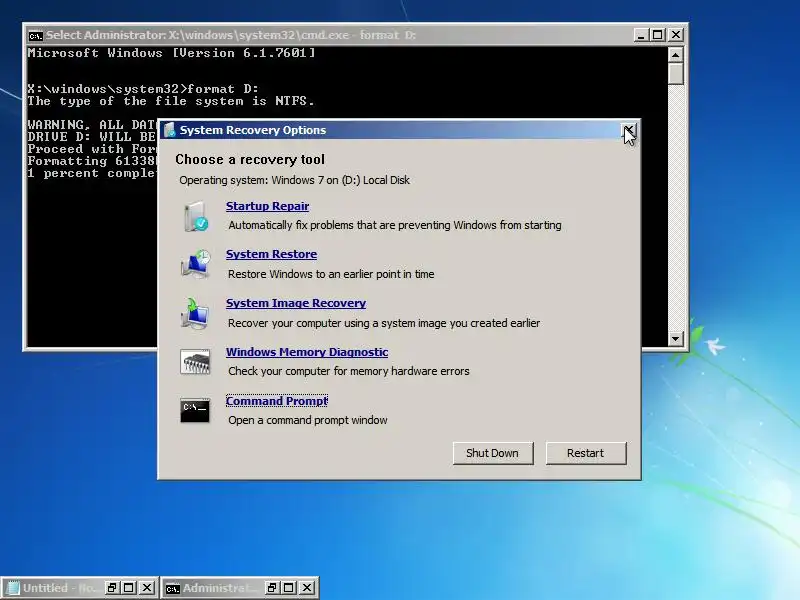Click the 'Operating system: Windows 7' text
This screenshot has height=600, width=800.
pyautogui.click(x=294, y=180)
